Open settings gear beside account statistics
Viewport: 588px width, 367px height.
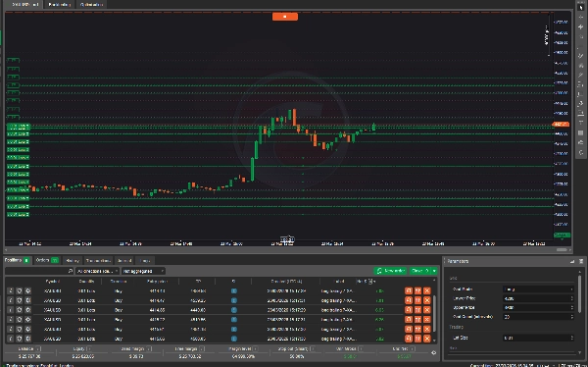(434, 352)
